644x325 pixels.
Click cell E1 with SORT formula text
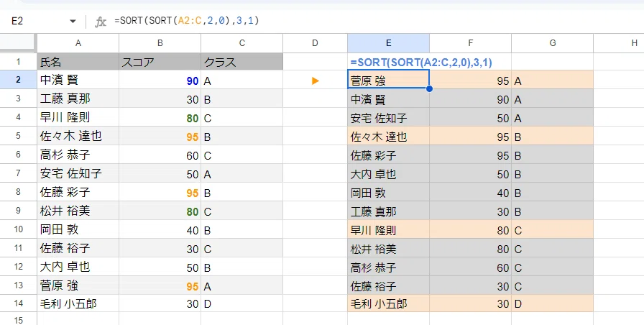tap(421, 63)
